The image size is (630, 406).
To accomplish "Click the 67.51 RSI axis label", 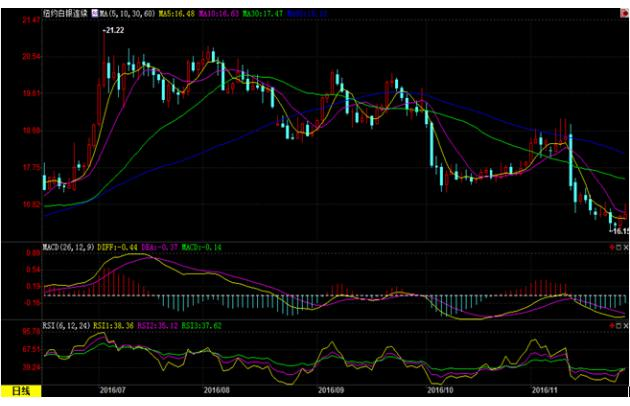I will [31, 349].
